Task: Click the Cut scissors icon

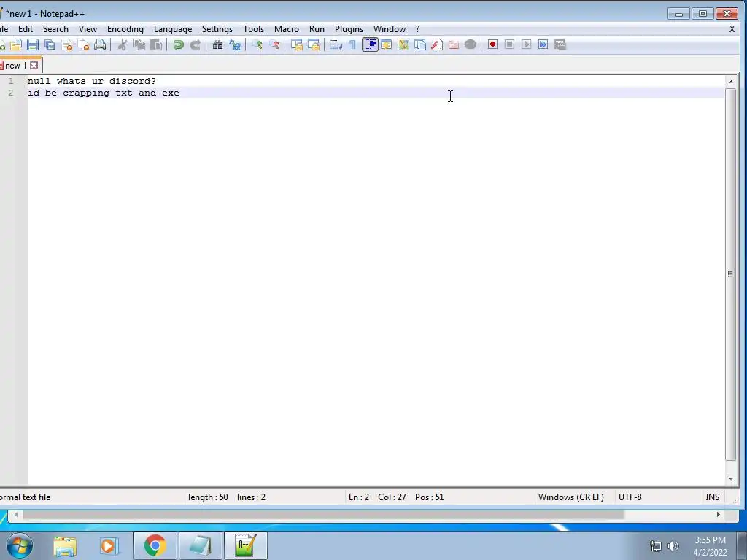Action: [x=123, y=44]
